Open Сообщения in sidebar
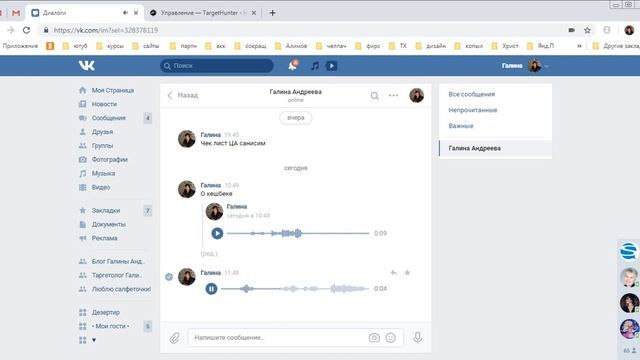Screen dimensions: 640x360 pos(109,118)
